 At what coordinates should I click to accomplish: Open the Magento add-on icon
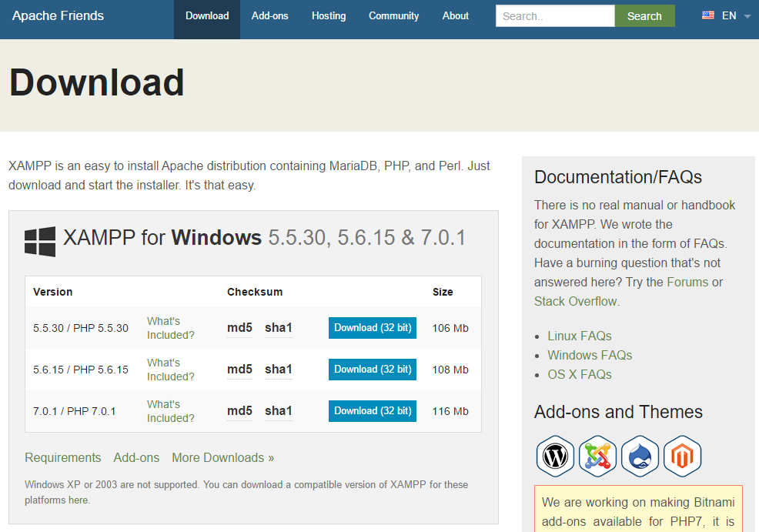[683, 456]
